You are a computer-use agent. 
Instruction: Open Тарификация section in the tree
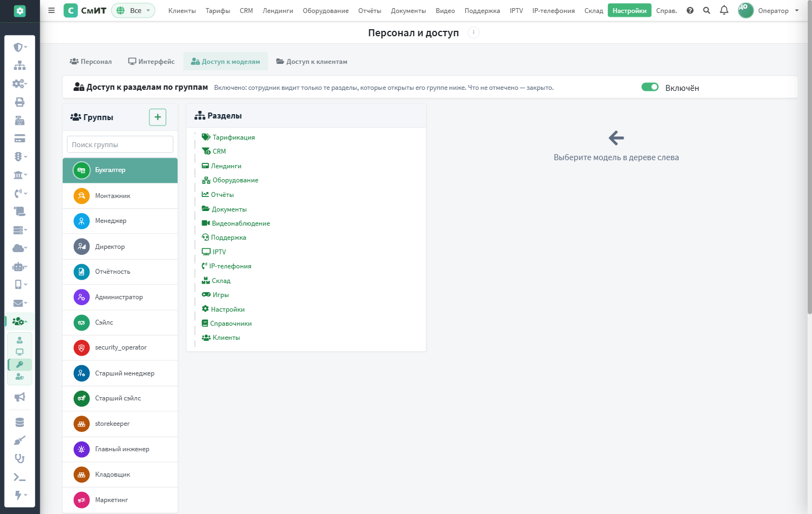tap(233, 137)
